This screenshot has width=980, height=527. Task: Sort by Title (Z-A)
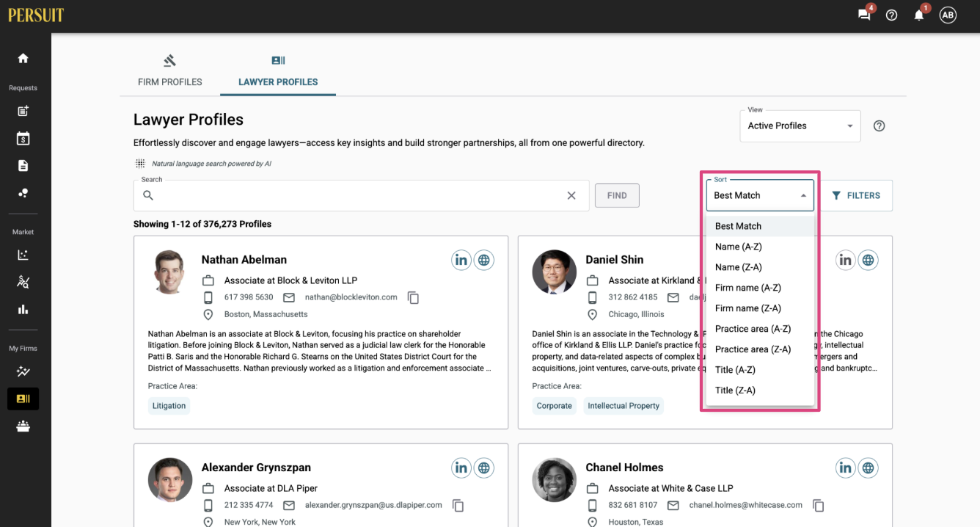coord(759,390)
